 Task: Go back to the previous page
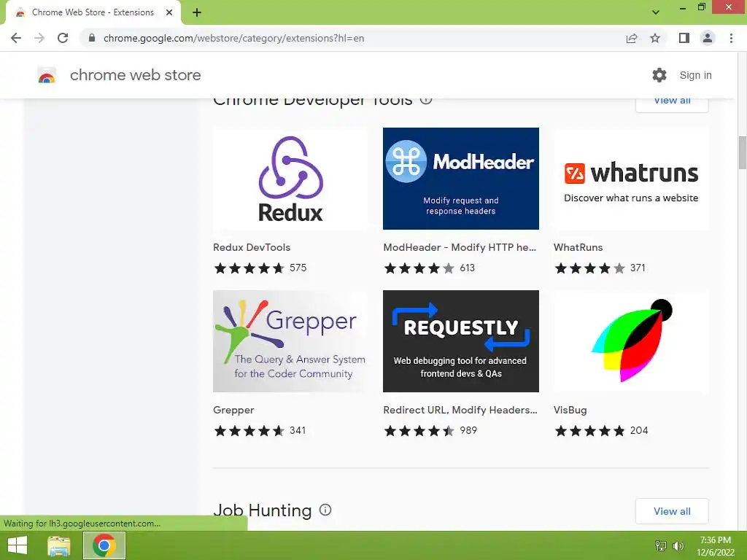coord(16,38)
